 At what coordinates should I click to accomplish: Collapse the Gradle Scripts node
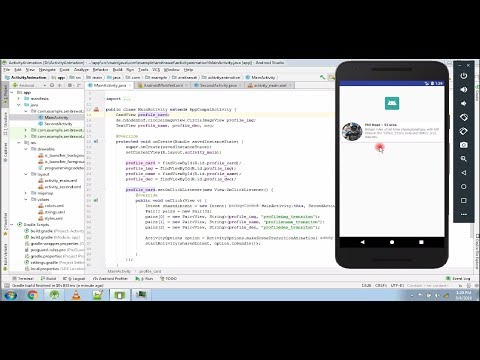[x=12, y=225]
